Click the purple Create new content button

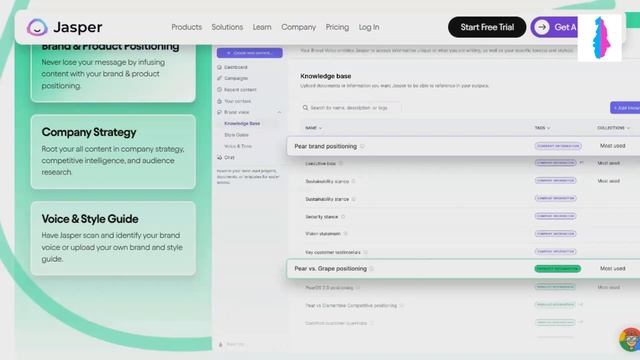pos(249,53)
